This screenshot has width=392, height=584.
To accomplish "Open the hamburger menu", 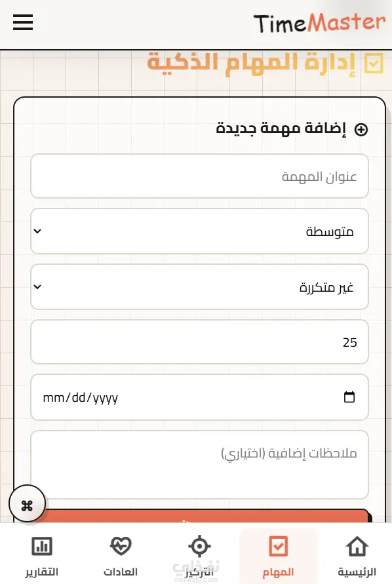I will (x=23, y=22).
